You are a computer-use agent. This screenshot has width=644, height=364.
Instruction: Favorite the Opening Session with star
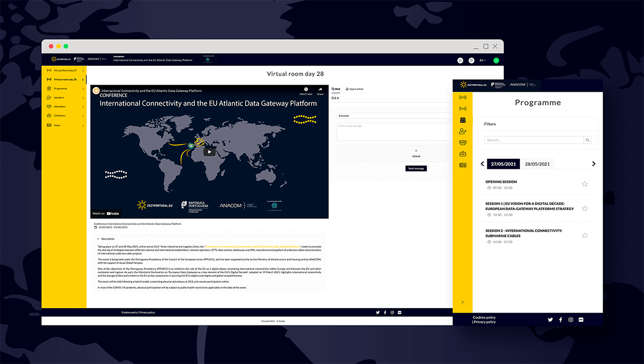click(x=585, y=184)
